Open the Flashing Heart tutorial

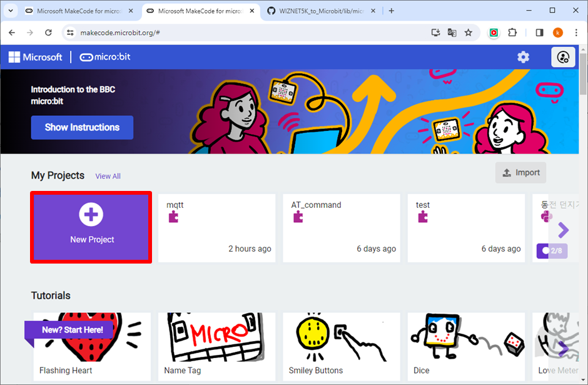click(92, 347)
